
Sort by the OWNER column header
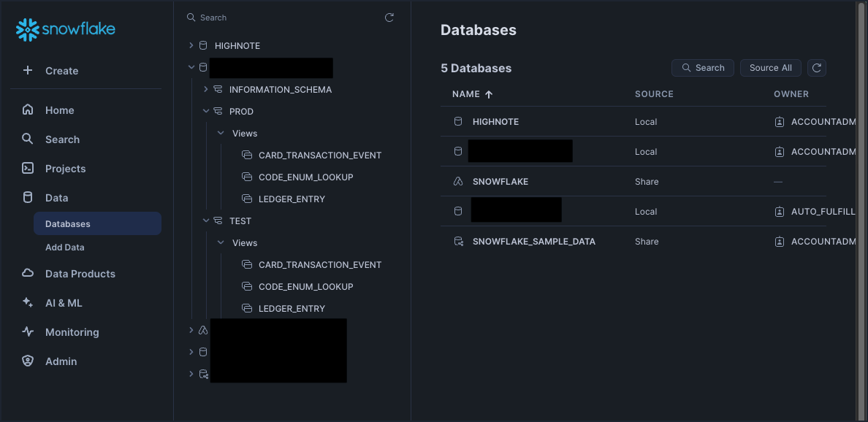click(791, 94)
